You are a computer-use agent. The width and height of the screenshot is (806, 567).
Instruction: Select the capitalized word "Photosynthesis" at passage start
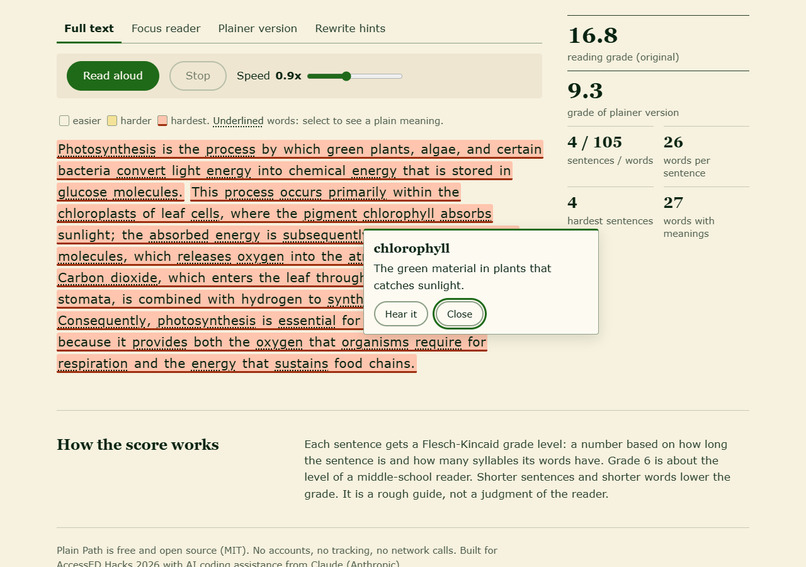107,150
